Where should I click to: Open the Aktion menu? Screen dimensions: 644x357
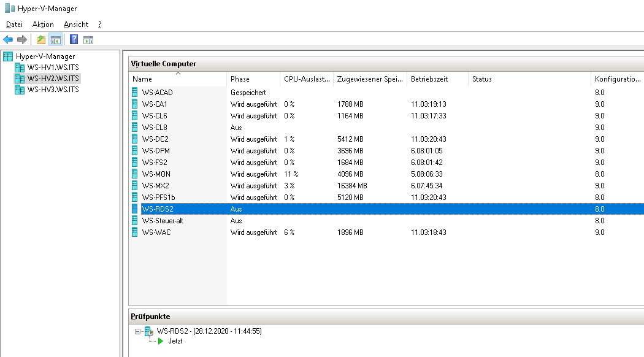point(43,25)
